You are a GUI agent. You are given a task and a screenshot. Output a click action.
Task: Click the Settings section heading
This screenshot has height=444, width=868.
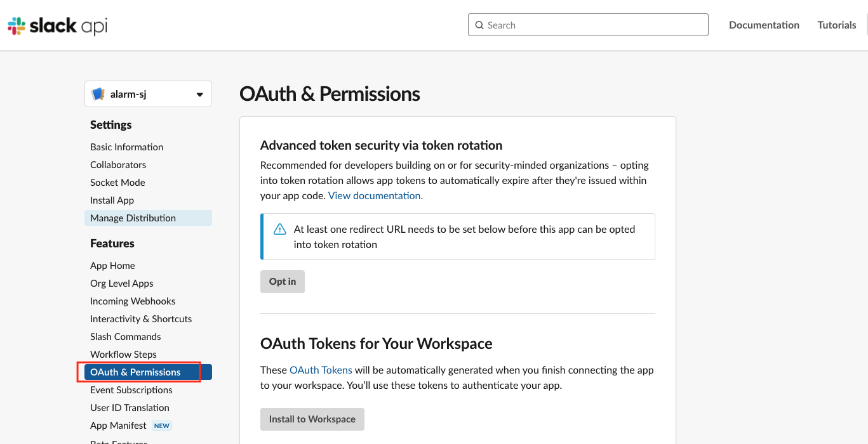[111, 125]
